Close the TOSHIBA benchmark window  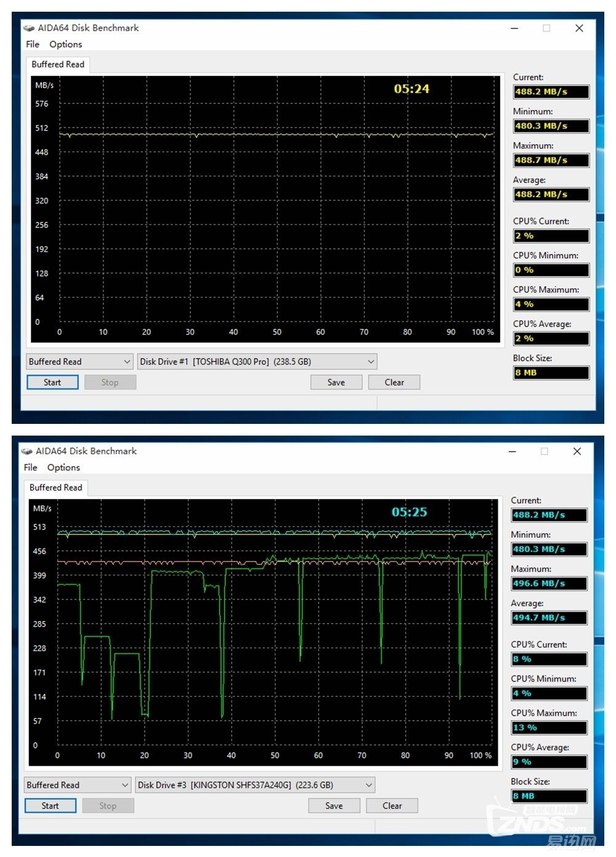(579, 28)
